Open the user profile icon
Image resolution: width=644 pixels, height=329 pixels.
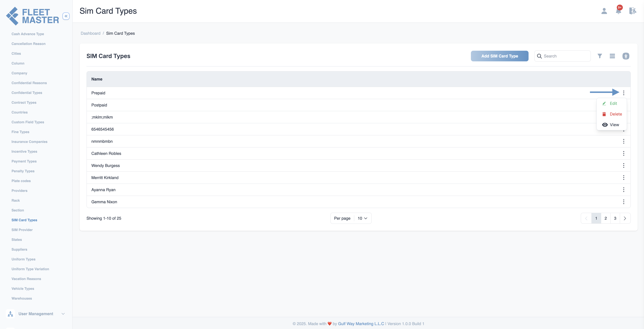(604, 11)
